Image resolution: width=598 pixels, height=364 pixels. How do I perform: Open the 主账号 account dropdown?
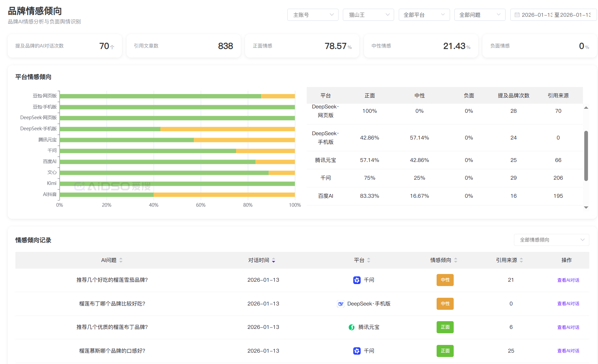[x=313, y=15]
